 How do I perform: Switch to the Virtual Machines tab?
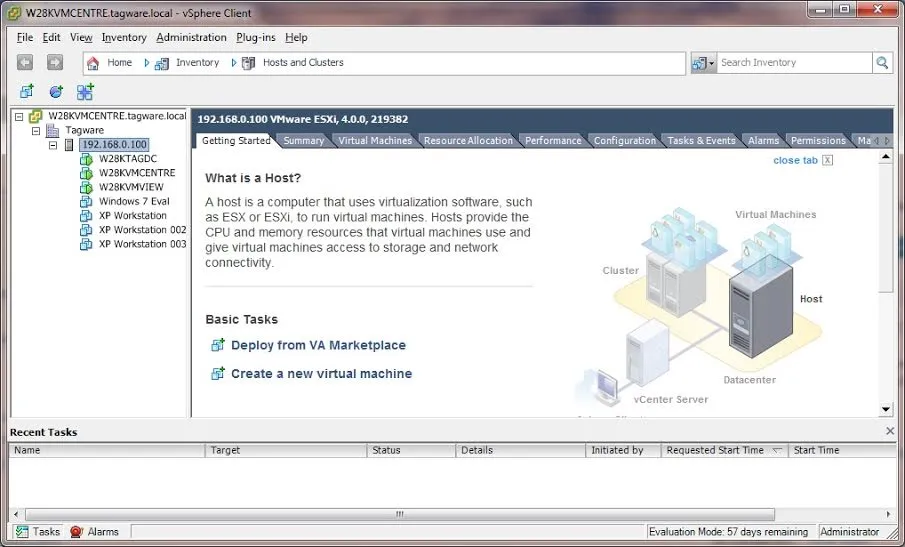click(374, 141)
